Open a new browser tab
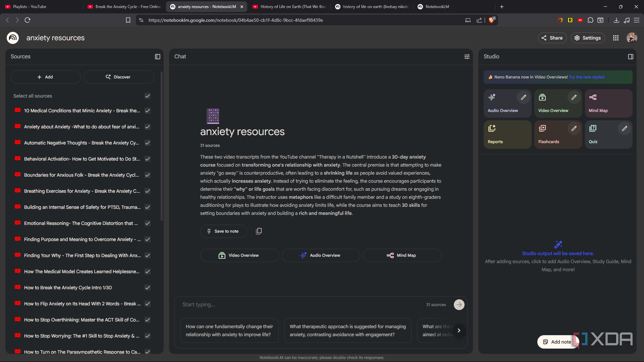 (502, 7)
